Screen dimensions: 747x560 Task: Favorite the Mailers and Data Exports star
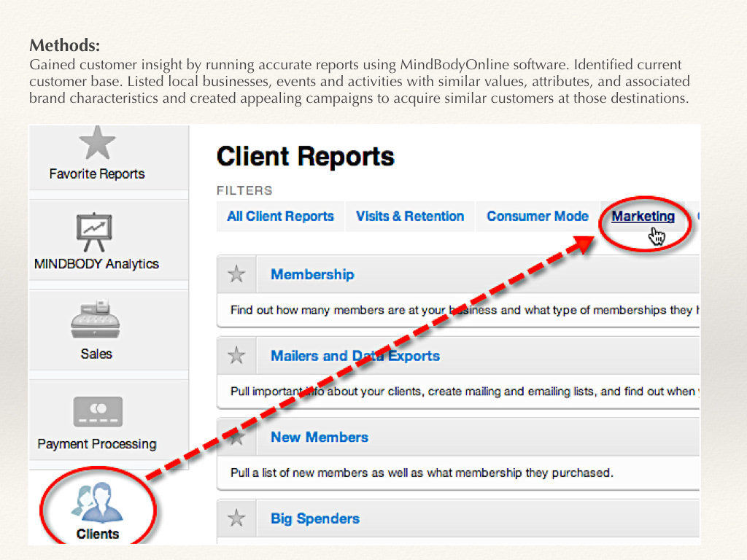click(236, 355)
